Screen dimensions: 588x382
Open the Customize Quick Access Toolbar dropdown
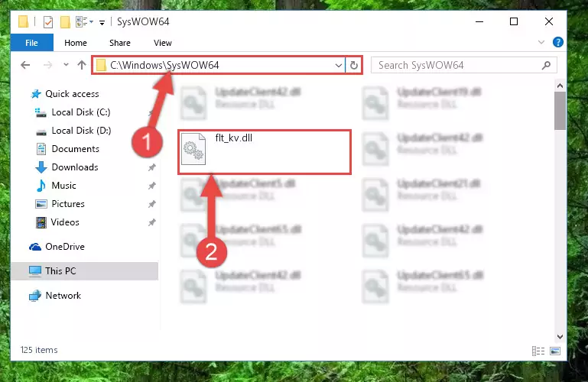point(102,23)
